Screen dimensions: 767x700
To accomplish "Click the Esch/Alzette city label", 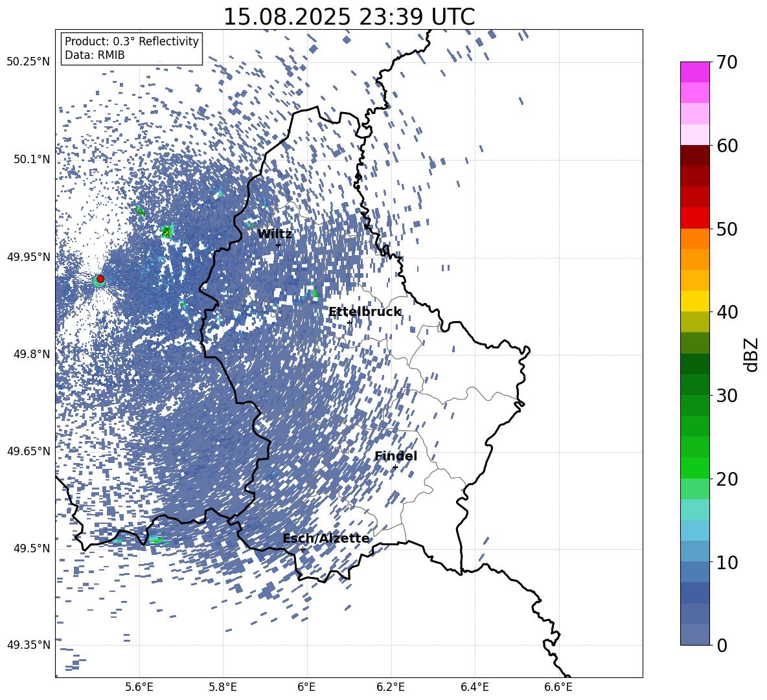I will pos(326,539).
